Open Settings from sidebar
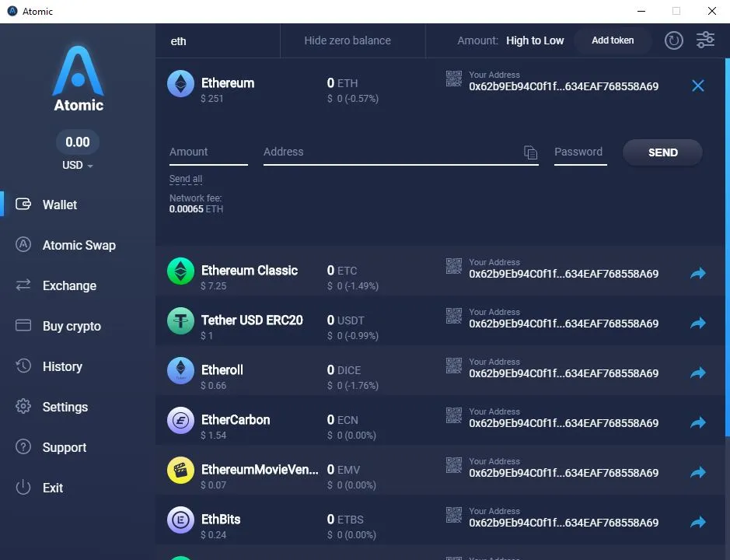Screen dimensions: 730x560 pyautogui.click(x=65, y=407)
